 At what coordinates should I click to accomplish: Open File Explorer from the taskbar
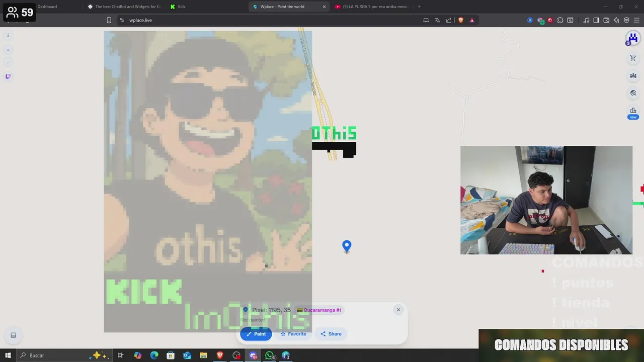pos(203,355)
